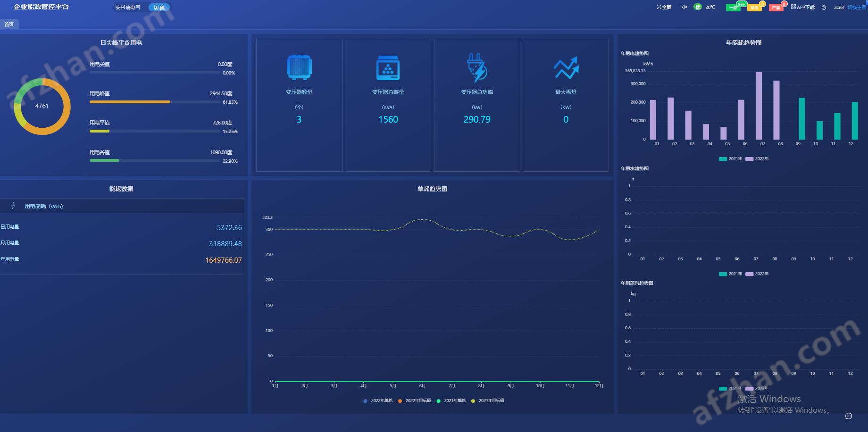Click the transformer power value 290.79
Viewport: 868px width, 432px height.
[477, 120]
